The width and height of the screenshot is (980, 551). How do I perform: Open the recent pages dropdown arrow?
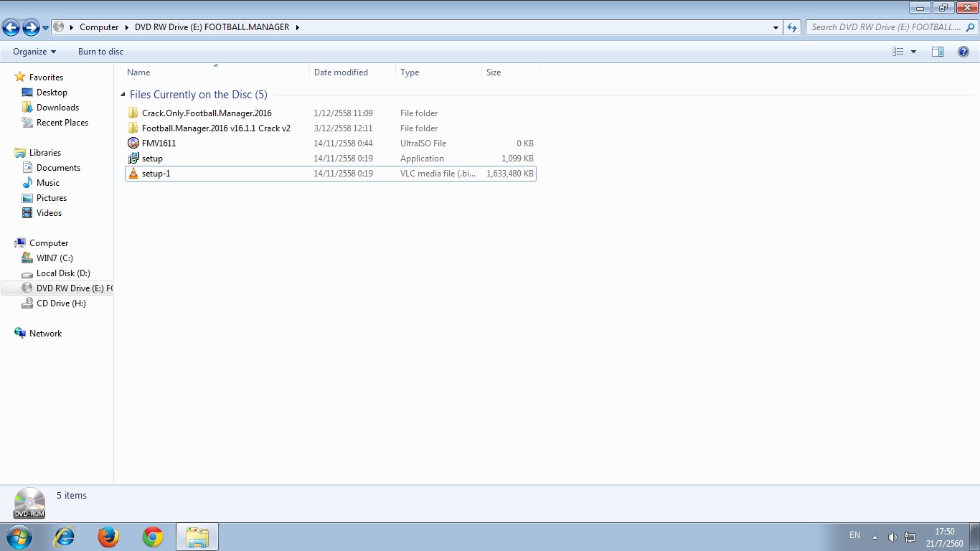click(46, 28)
